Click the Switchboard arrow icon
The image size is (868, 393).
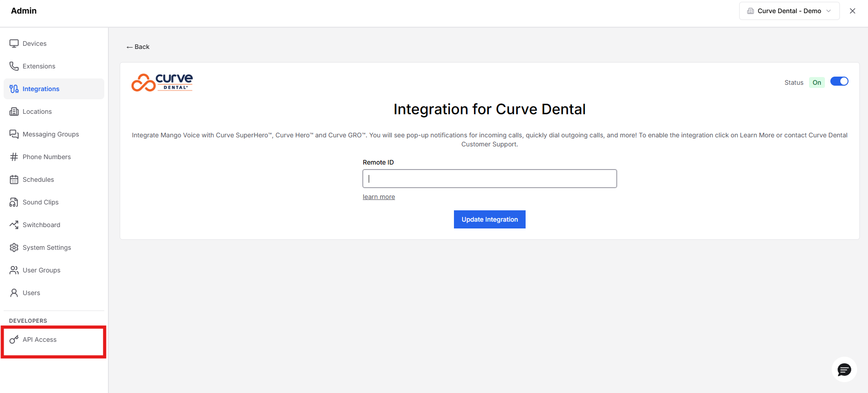click(x=14, y=225)
